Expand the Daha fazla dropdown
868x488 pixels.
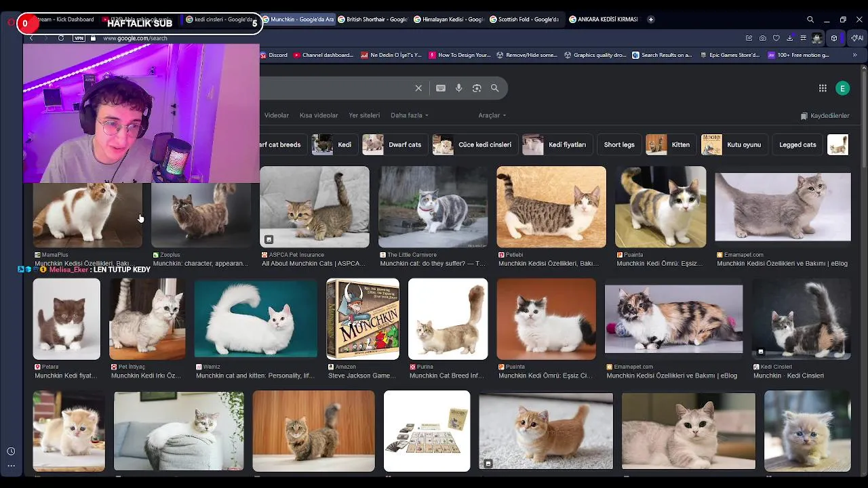(410, 115)
